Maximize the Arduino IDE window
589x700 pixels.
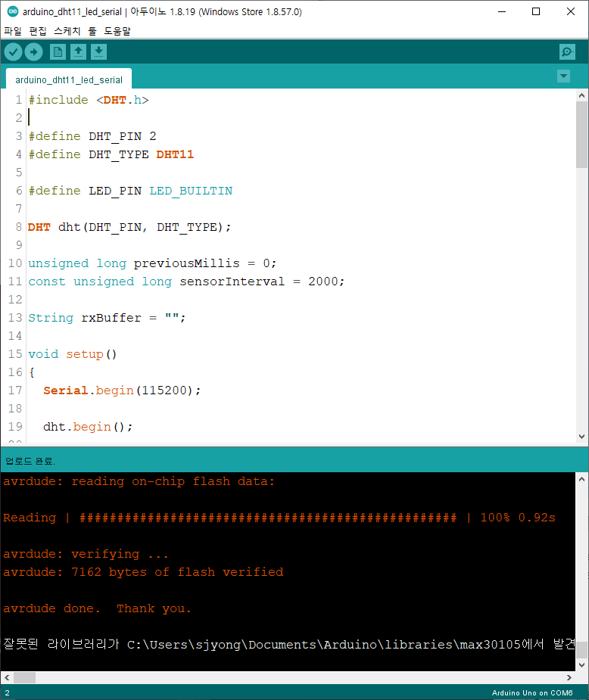[536, 11]
